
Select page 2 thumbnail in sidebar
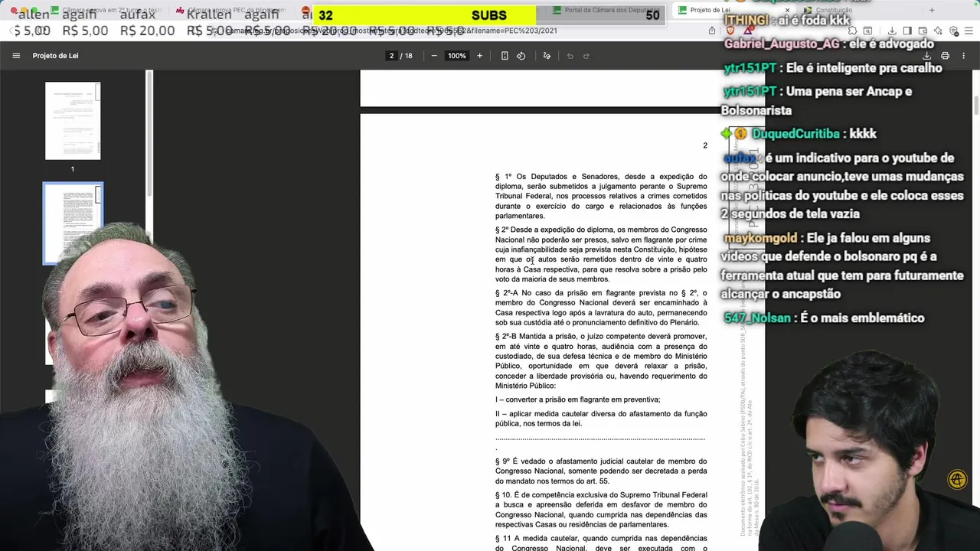73,222
